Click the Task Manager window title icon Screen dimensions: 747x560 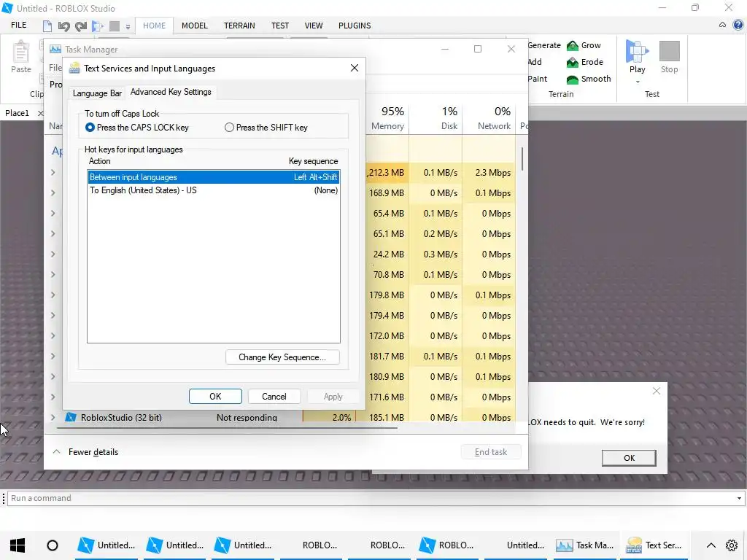[55, 49]
